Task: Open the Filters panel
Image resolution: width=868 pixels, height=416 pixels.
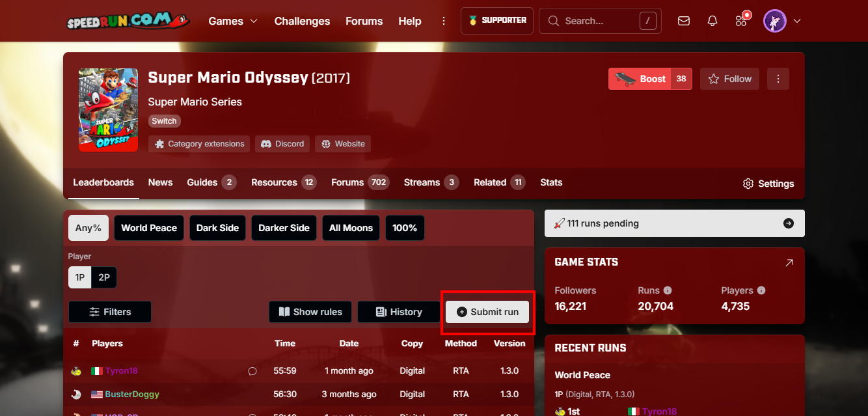Action: tap(110, 312)
